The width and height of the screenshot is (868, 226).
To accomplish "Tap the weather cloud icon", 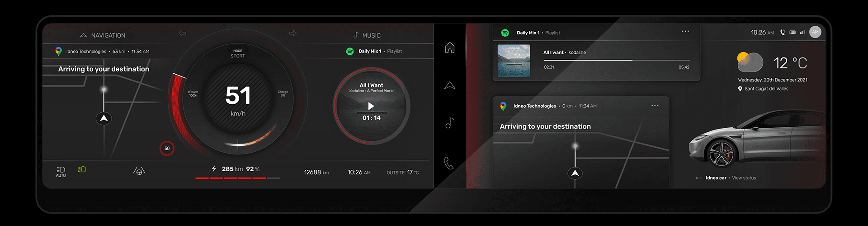I will click(750, 62).
